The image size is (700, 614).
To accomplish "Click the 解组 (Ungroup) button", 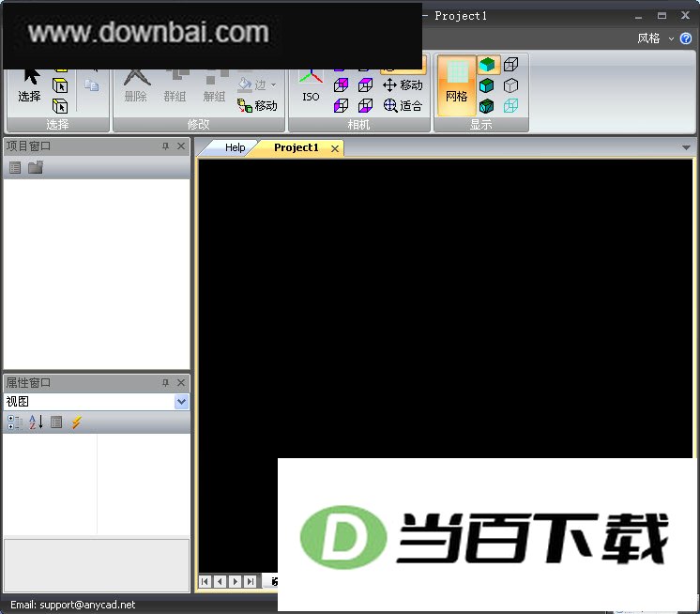I will 214,86.
